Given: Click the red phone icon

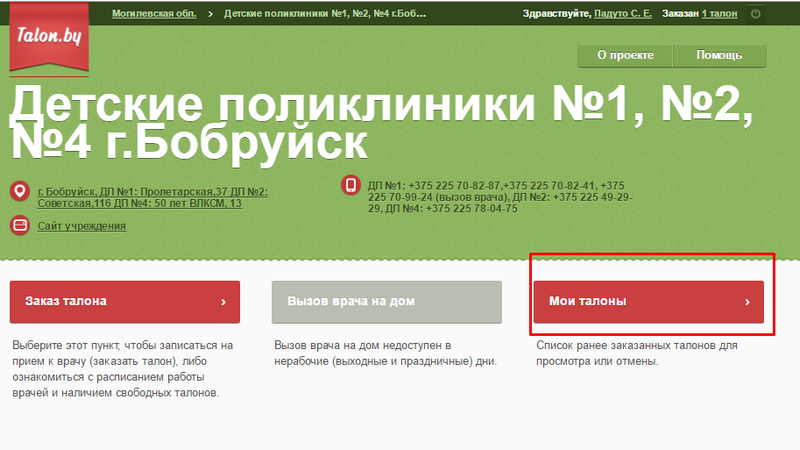Looking at the screenshot, I should [351, 185].
